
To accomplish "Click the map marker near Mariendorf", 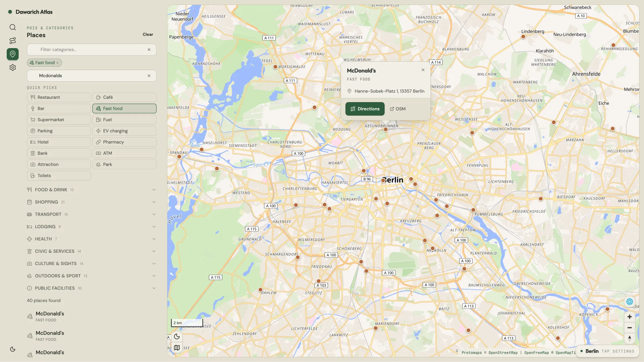I will point(376,328).
